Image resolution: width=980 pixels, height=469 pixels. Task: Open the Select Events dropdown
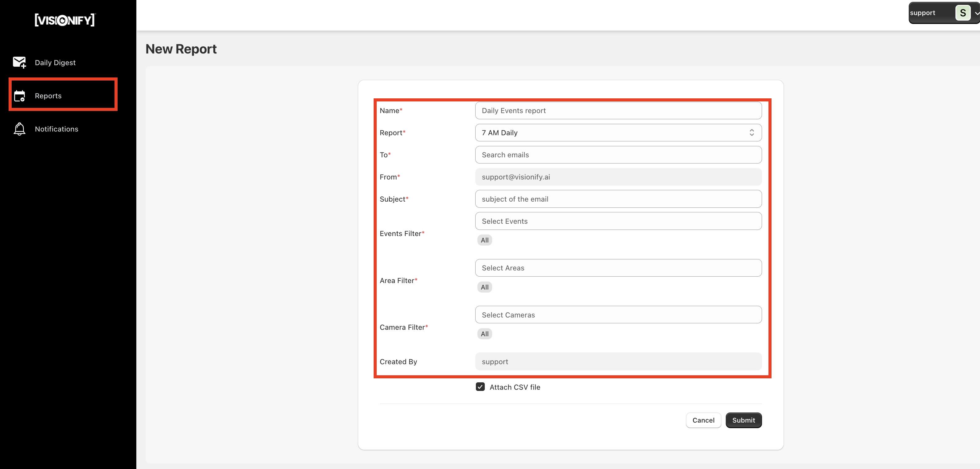(617, 221)
